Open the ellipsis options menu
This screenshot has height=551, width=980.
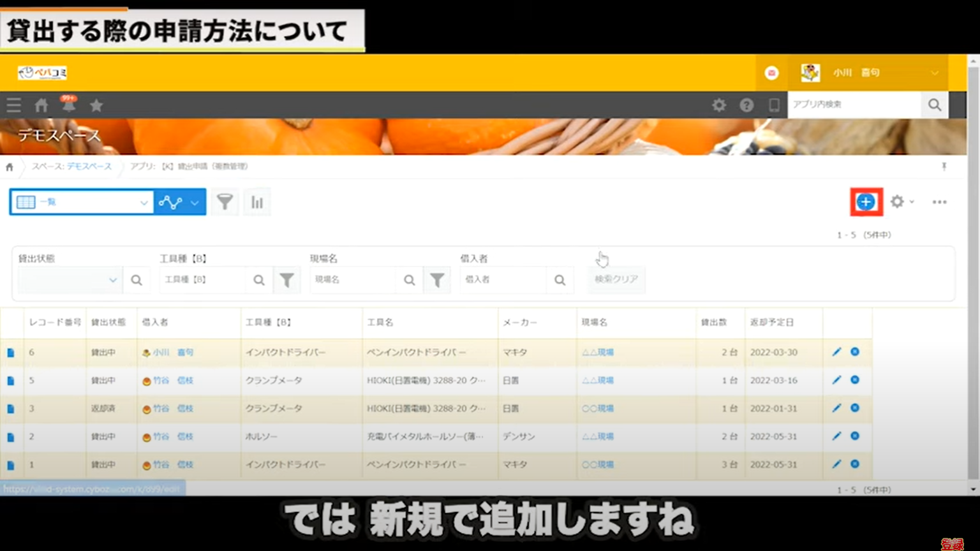pyautogui.click(x=939, y=202)
